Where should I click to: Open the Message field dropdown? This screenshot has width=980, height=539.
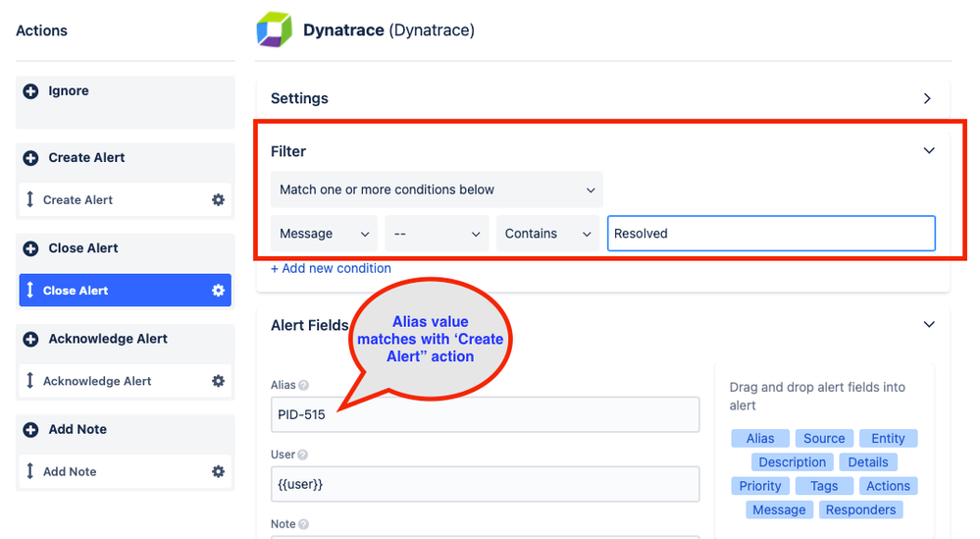[x=324, y=234]
